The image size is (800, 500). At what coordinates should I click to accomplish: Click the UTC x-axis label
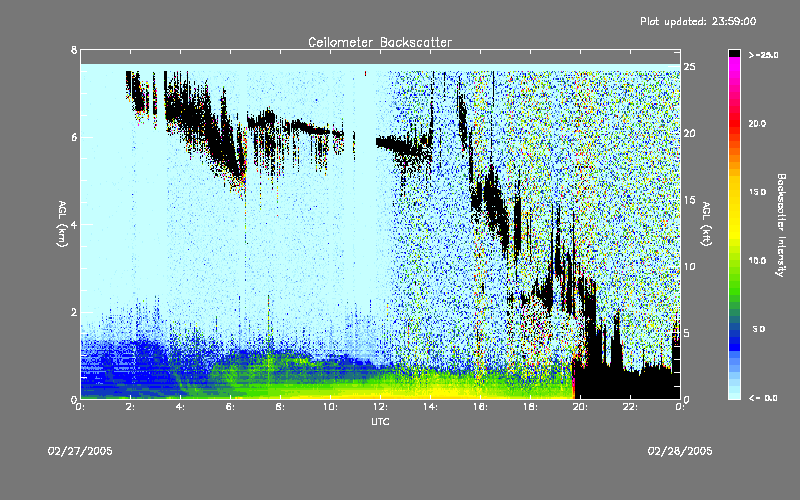380,421
